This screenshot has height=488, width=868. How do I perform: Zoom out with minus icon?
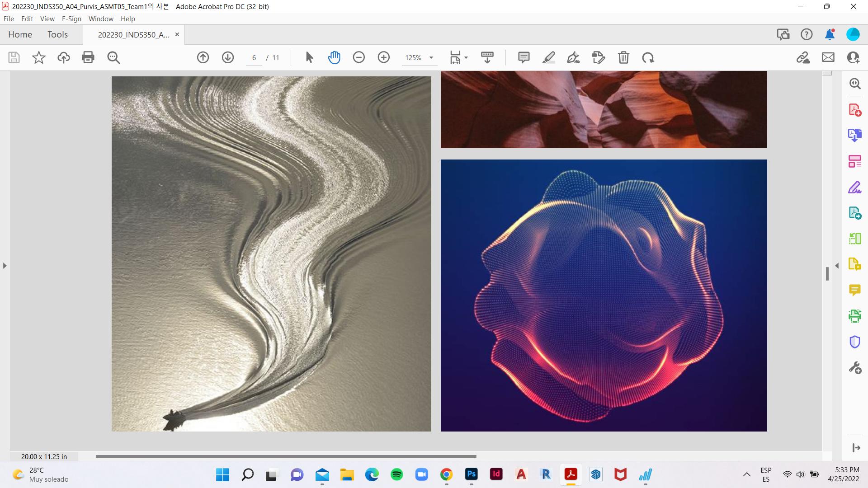tap(359, 57)
